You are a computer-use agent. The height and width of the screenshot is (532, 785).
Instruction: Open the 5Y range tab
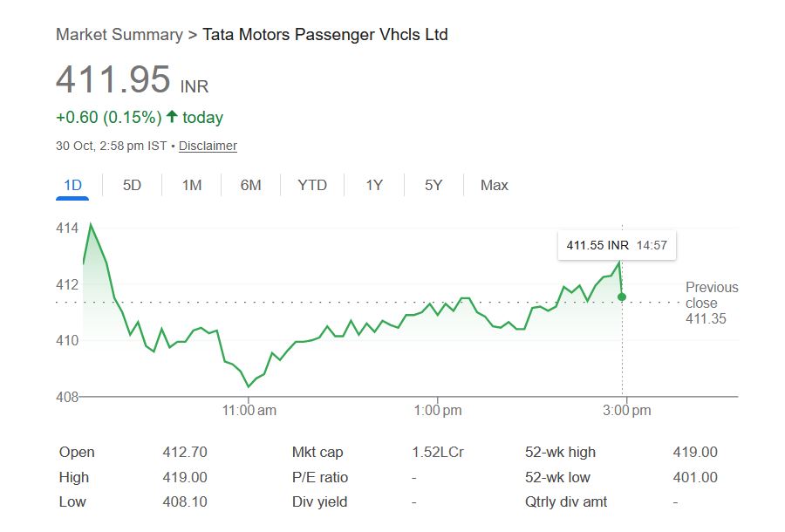click(433, 185)
